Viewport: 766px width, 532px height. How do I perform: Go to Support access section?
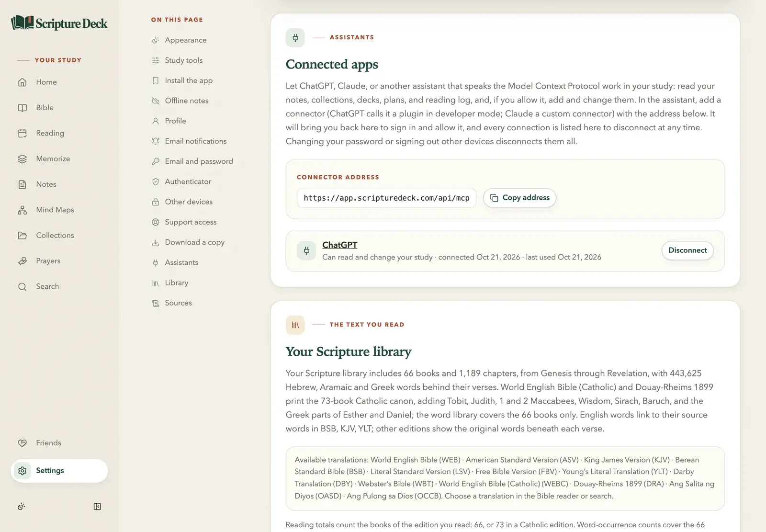(x=191, y=222)
